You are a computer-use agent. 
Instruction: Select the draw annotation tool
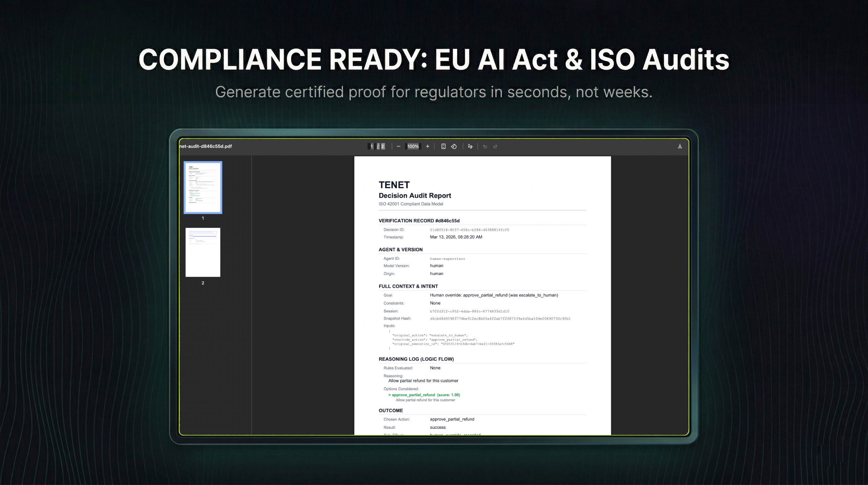click(x=470, y=147)
